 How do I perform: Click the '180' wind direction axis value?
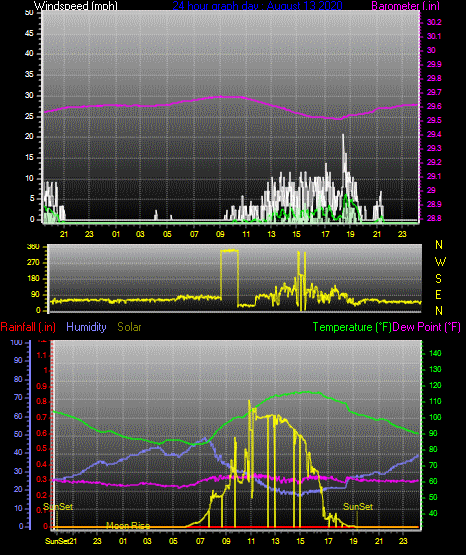(33, 279)
